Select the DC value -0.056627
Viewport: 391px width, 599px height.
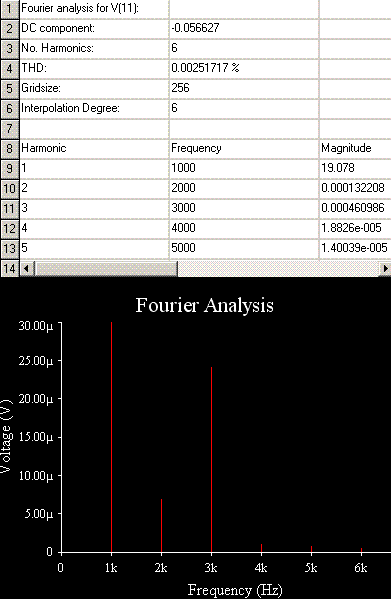pos(244,28)
